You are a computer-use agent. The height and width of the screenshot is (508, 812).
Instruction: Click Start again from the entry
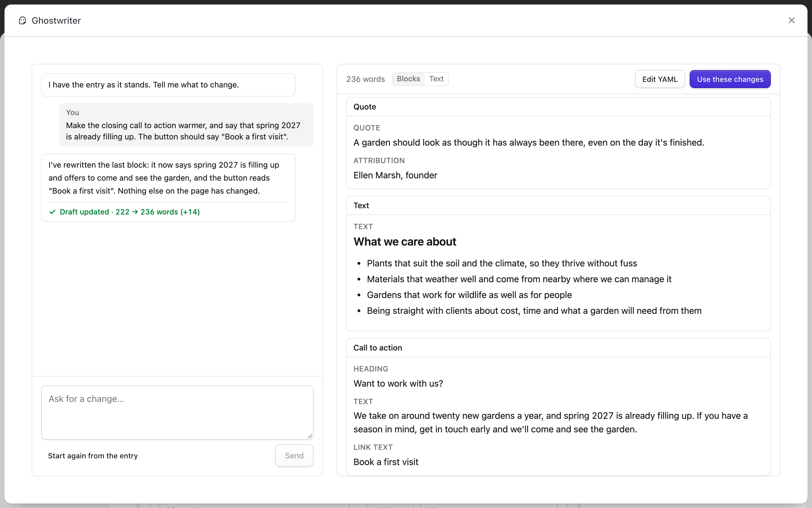point(93,456)
